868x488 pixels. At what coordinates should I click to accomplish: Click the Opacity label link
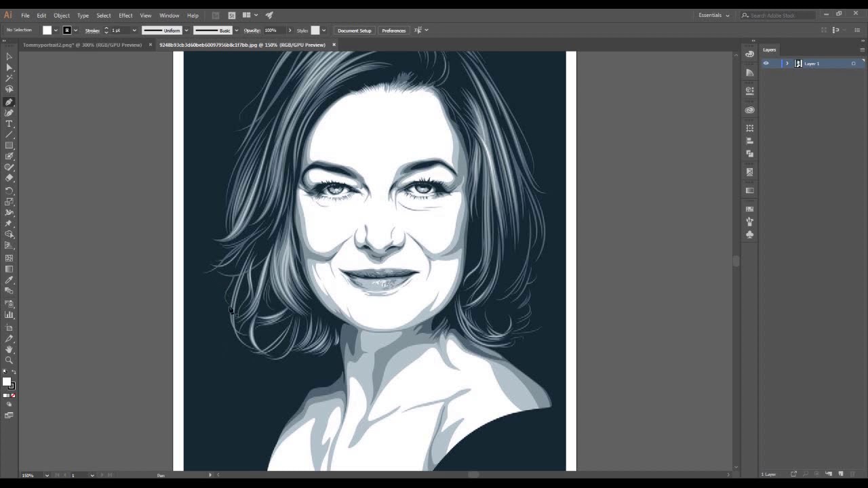[x=252, y=30]
